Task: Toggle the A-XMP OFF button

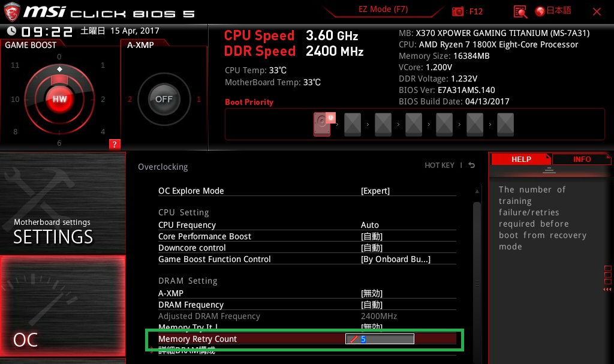Action: tap(164, 99)
